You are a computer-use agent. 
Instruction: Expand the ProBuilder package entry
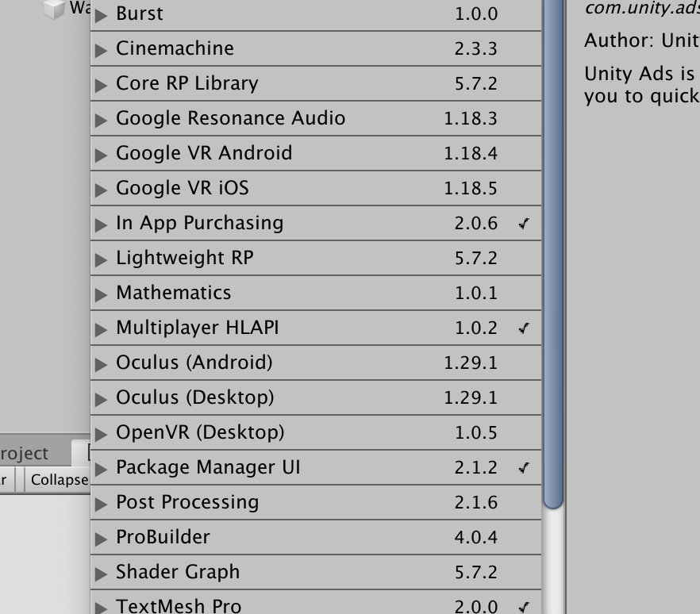(x=102, y=538)
